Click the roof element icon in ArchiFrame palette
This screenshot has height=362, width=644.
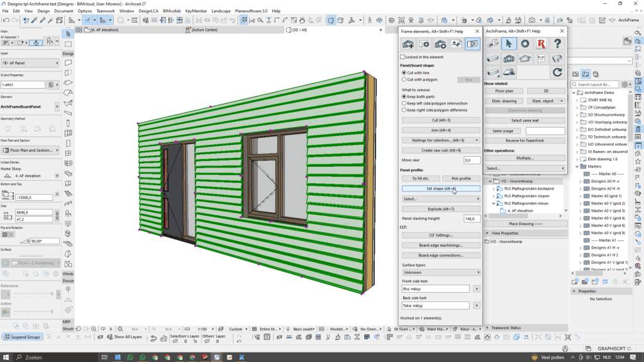(x=525, y=59)
